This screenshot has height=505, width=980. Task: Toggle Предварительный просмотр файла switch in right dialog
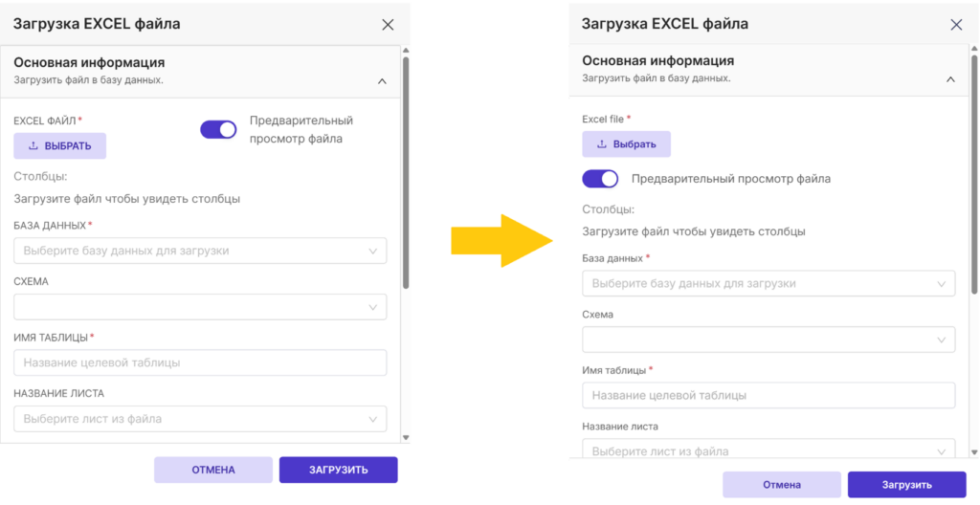click(600, 179)
